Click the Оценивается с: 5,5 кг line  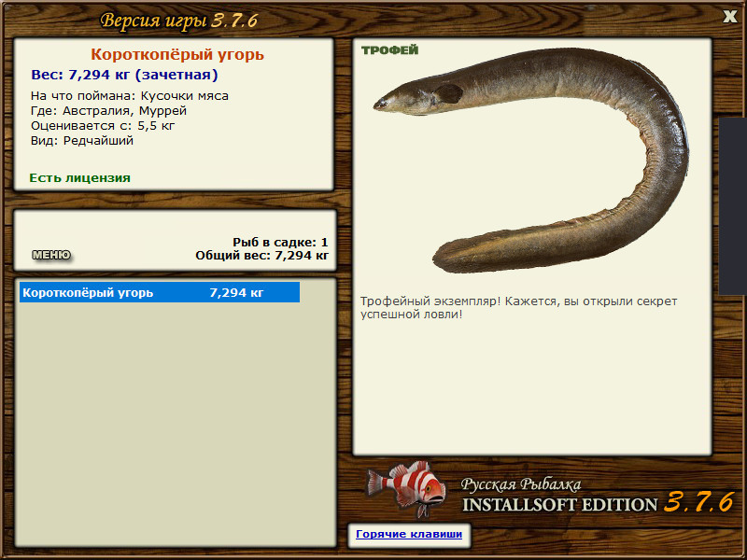coord(103,126)
